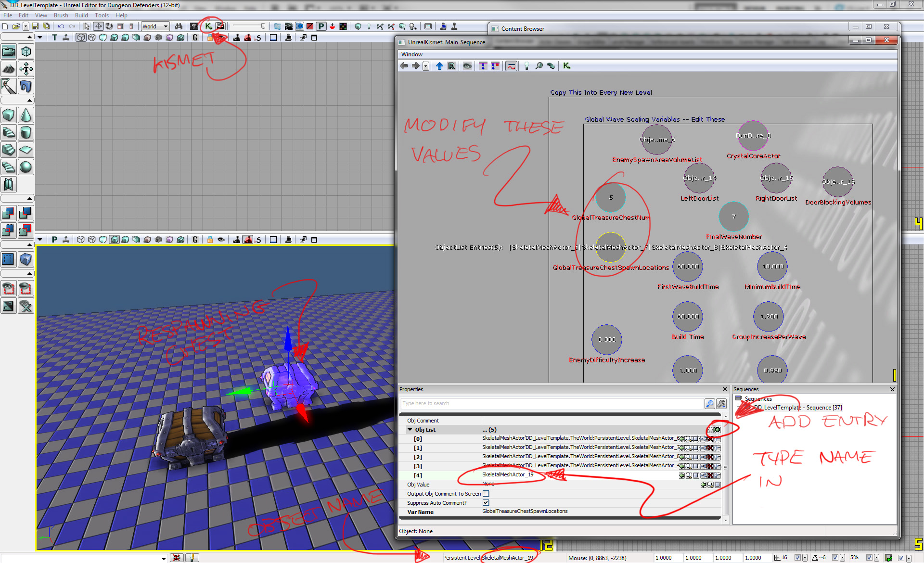
Task: Open UnrealMatinee from the main toolbar
Action: pyautogui.click(x=220, y=26)
